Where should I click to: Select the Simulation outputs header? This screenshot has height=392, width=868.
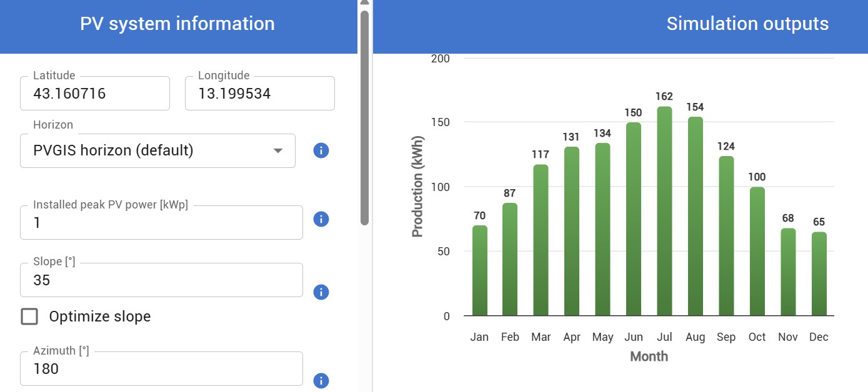pos(747,24)
